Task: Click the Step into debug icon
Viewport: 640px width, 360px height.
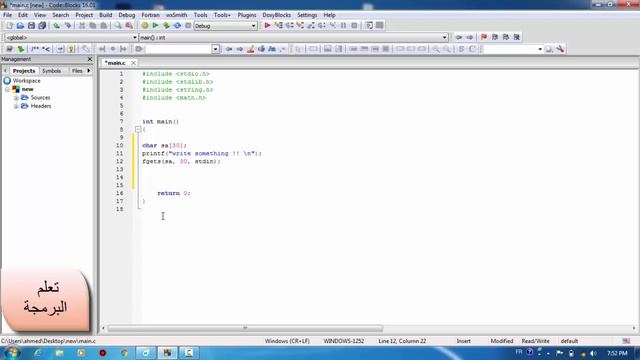Action: (300, 26)
